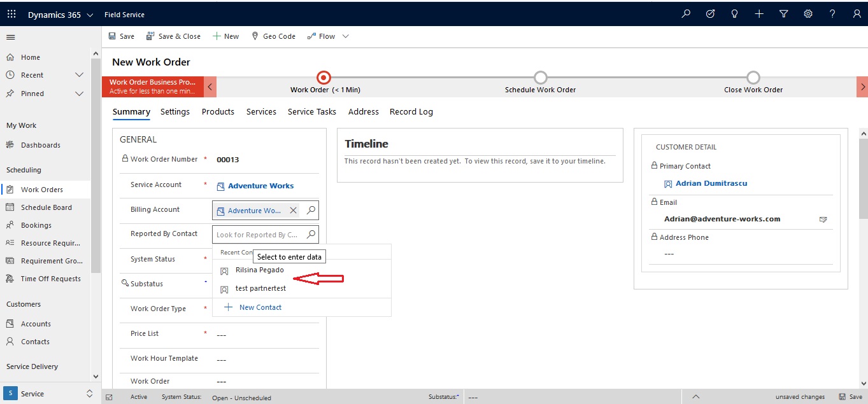Image resolution: width=868 pixels, height=404 pixels.
Task: Toggle the hamburger site map menu
Action: [x=10, y=37]
